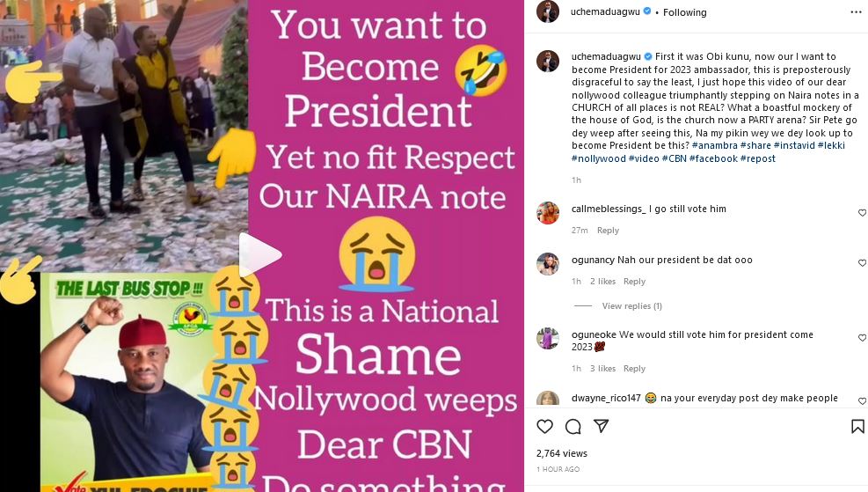868x492 pixels.
Task: Share post with paper plane icon
Action: (602, 427)
